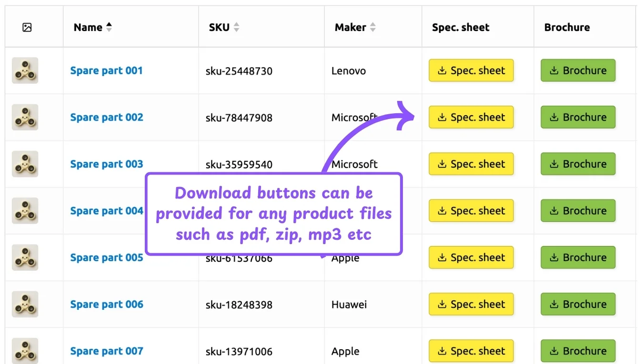Open Spare part 004 thumbnail image

(25, 211)
